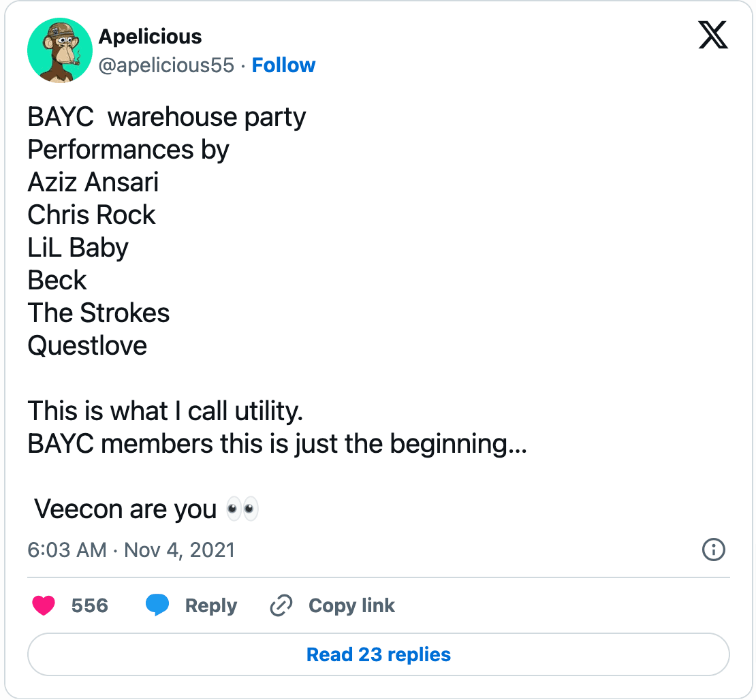Click the heart to unlike the post
756x700 pixels.
(44, 605)
